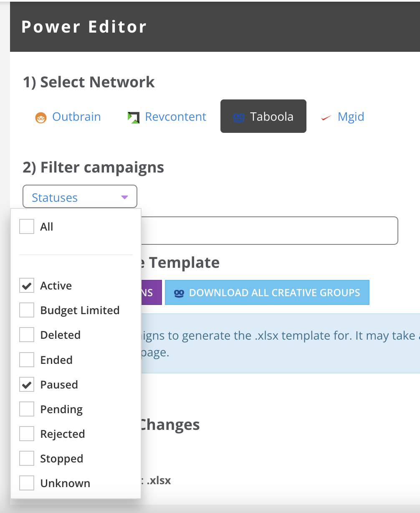420x513 pixels.
Task: Click the purple Statuses dropdown arrow
Action: [x=124, y=198]
